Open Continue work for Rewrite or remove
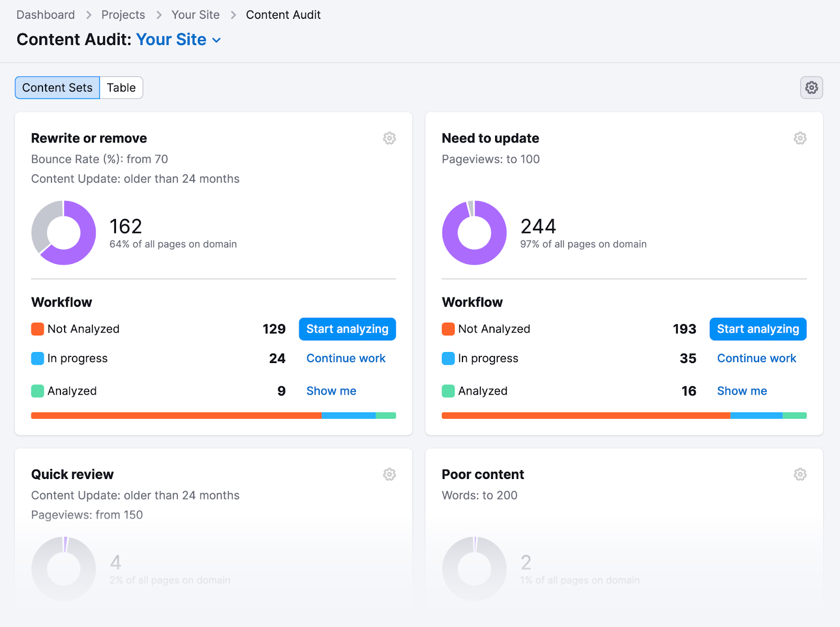This screenshot has width=840, height=627. [345, 358]
